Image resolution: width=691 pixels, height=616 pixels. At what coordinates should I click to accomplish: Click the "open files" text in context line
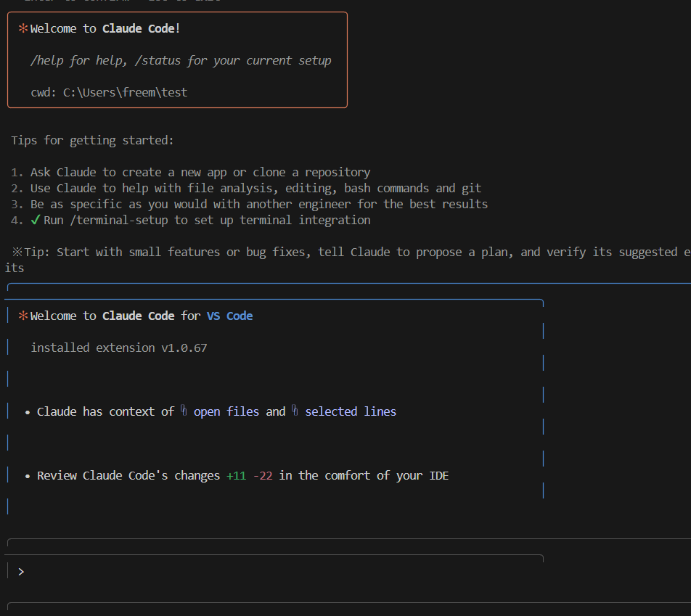(x=226, y=411)
